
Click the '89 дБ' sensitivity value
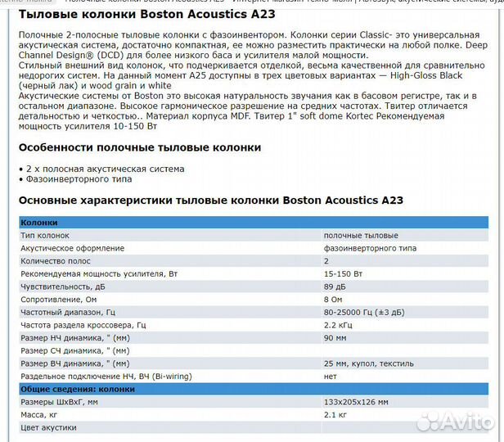pos(335,286)
